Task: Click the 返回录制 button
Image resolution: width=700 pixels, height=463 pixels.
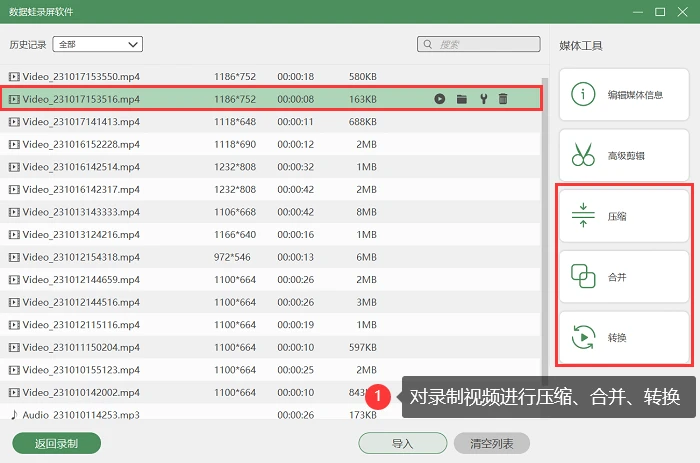Action: (x=57, y=443)
